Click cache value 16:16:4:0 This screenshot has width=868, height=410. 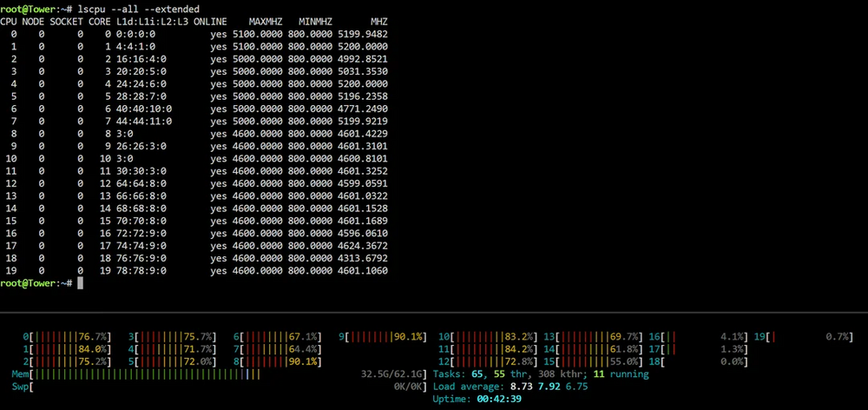[141, 59]
